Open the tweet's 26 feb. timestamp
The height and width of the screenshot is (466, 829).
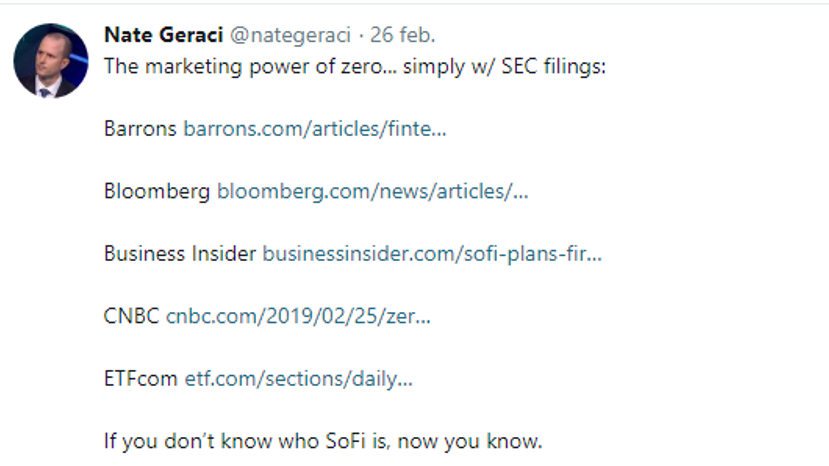[402, 35]
